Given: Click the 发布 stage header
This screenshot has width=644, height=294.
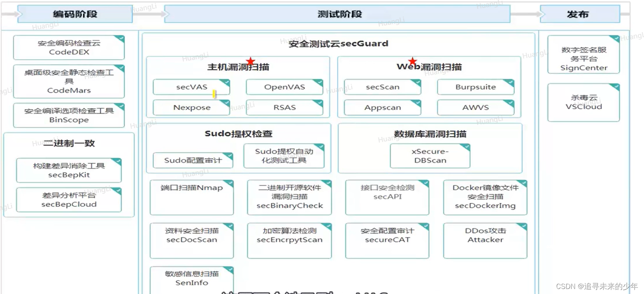Looking at the screenshot, I should click(580, 14).
